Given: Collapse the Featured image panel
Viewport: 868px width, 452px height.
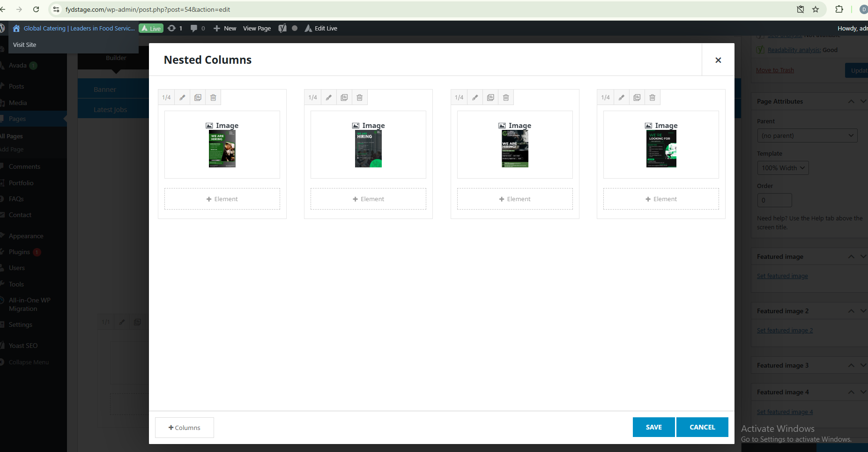Looking at the screenshot, I should (x=851, y=256).
